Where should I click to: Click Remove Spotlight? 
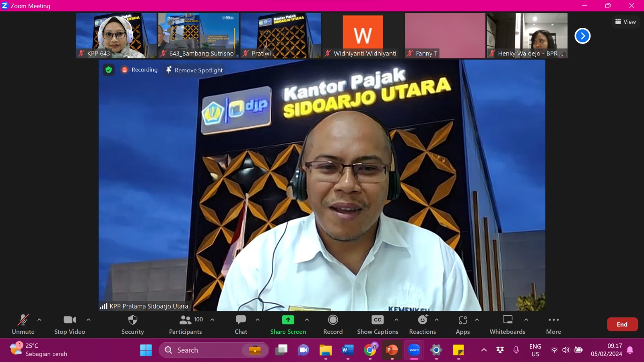[x=194, y=70]
